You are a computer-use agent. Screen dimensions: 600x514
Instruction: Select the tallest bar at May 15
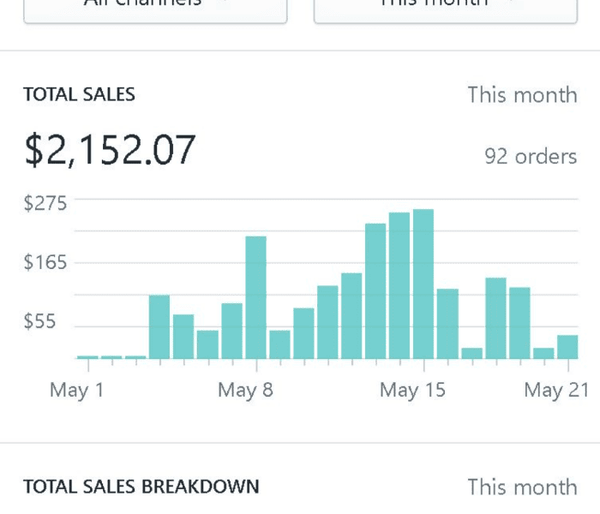[423, 284]
